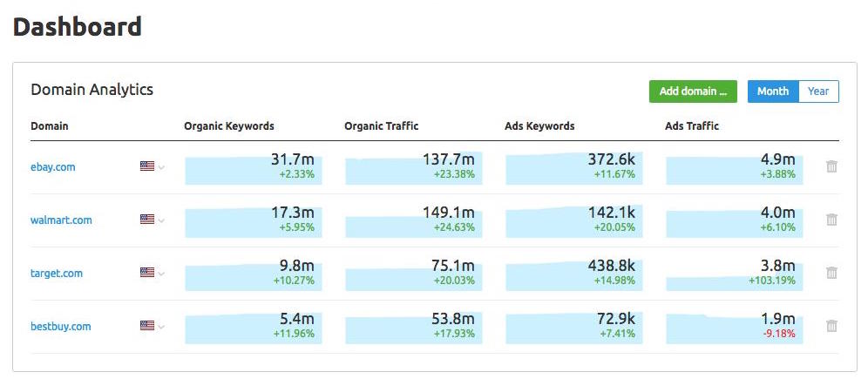Open target.com ads keywords chart 438.8k
This screenshot has width=868, height=379.
574,274
